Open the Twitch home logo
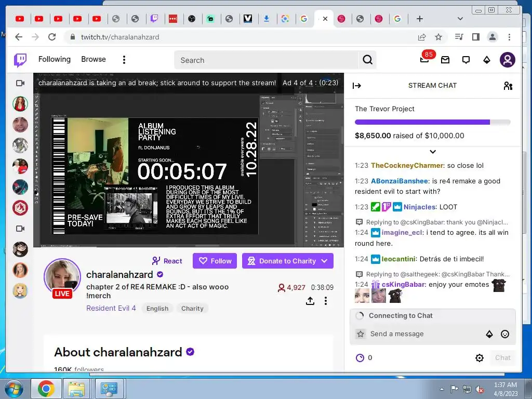This screenshot has height=399, width=532. pos(20,60)
